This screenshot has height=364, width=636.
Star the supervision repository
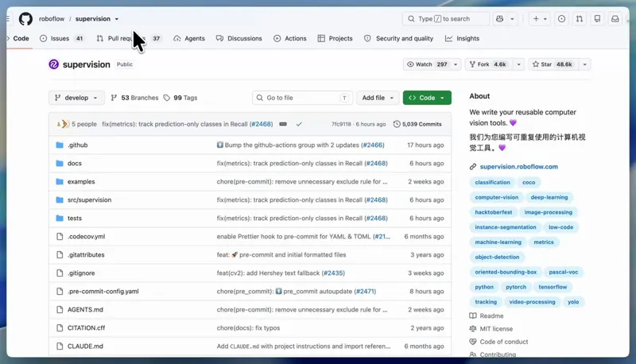click(x=552, y=64)
